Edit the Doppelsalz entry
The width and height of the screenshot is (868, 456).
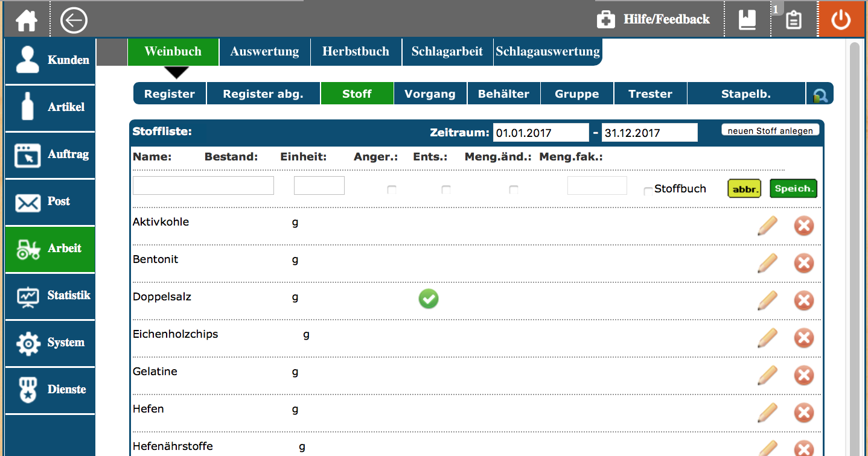tap(767, 301)
